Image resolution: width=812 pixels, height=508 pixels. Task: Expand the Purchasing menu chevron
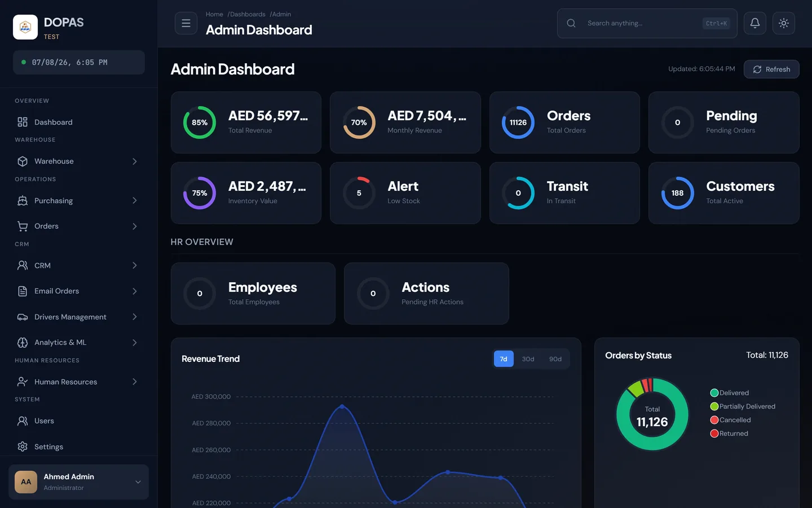tap(135, 200)
